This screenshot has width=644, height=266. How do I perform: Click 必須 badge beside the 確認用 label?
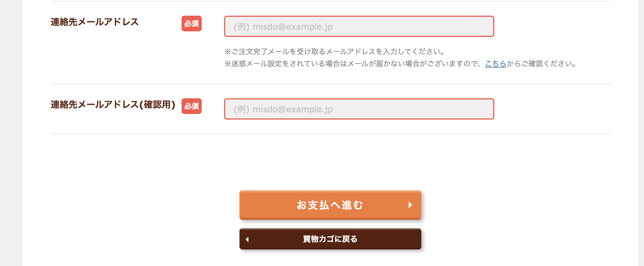[x=192, y=106]
